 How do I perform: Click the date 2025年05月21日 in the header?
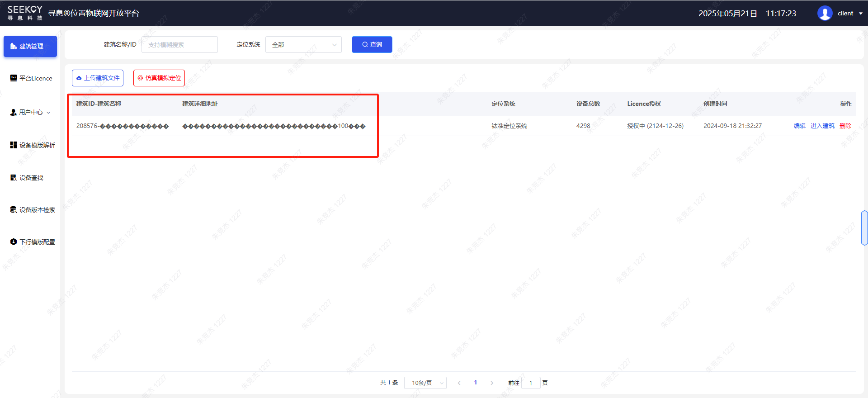[728, 14]
